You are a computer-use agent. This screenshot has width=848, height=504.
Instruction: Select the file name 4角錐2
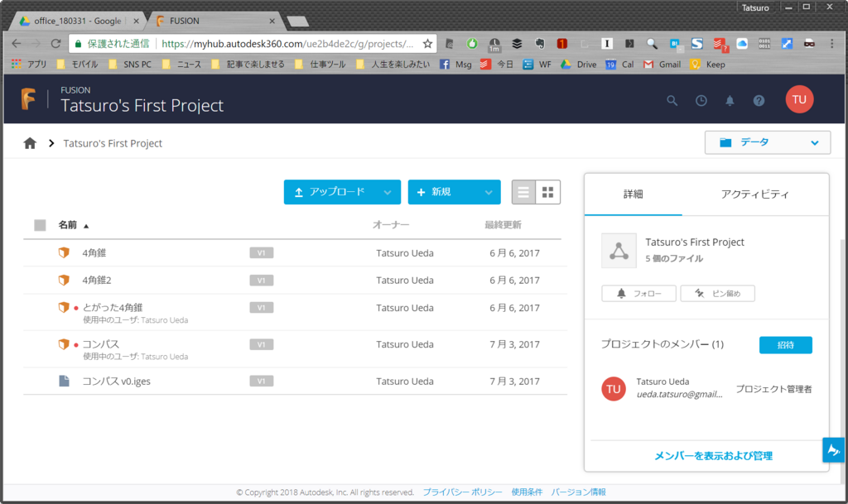coord(97,280)
